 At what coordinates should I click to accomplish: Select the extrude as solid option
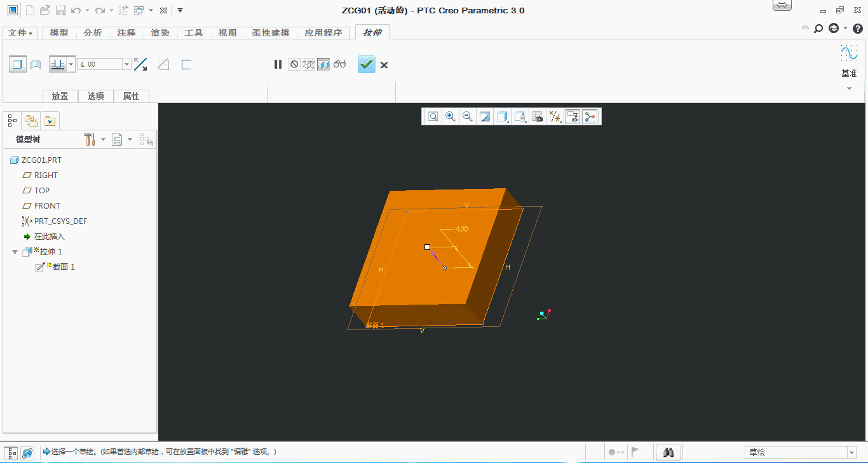18,64
